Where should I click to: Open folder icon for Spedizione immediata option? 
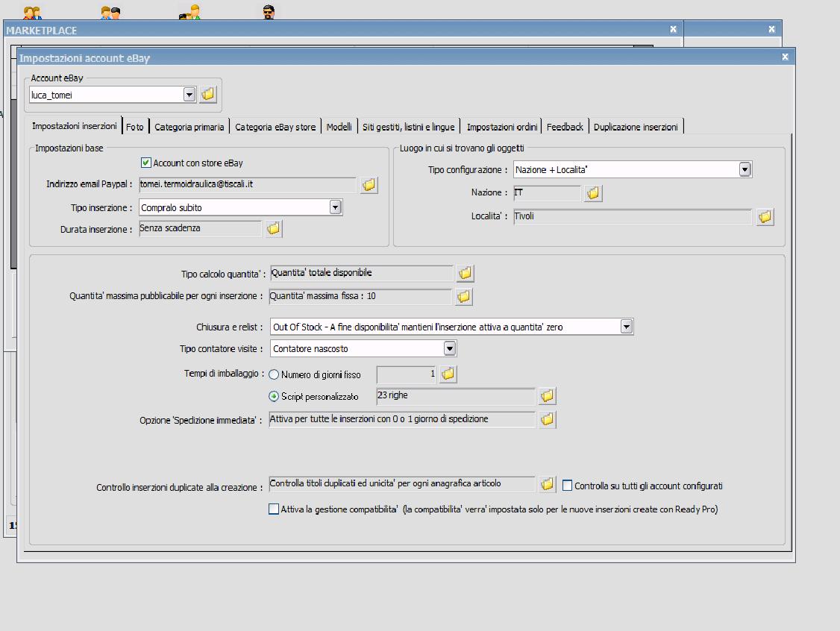point(547,419)
